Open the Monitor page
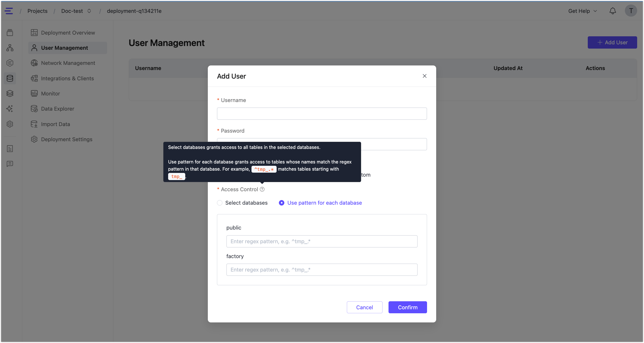Screen dimensions: 644x343 click(x=68, y=93)
